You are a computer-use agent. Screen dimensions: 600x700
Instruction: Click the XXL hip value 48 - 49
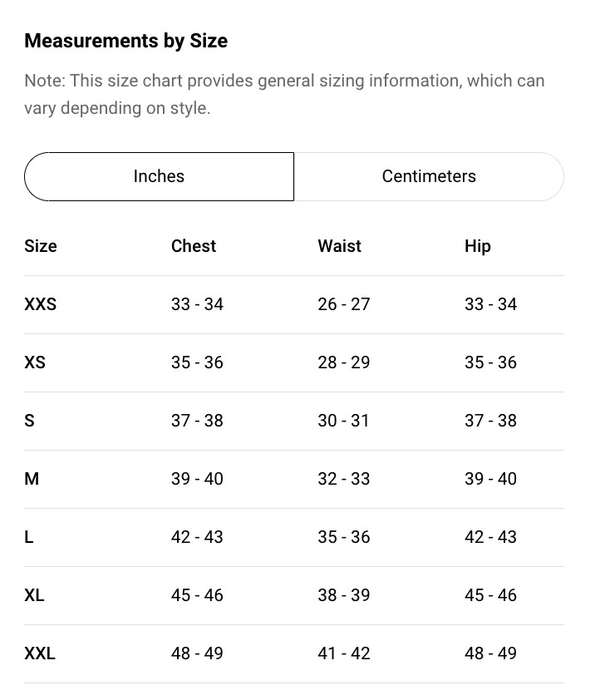490,653
